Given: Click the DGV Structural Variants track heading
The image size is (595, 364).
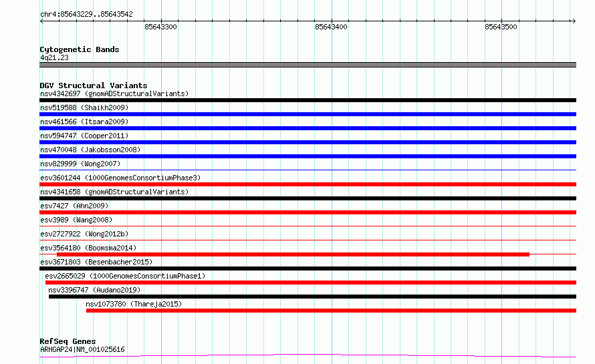Looking at the screenshot, I should (x=94, y=85).
